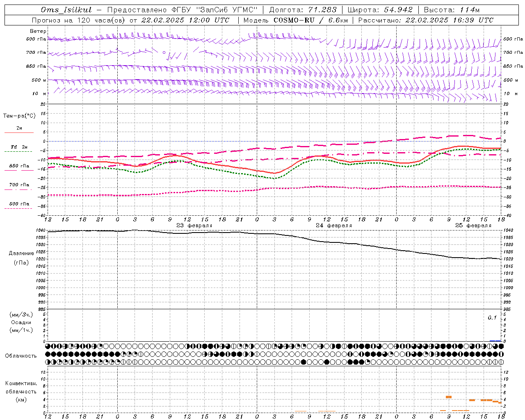Click '700 гПа' in the temperature legend

tap(19, 185)
